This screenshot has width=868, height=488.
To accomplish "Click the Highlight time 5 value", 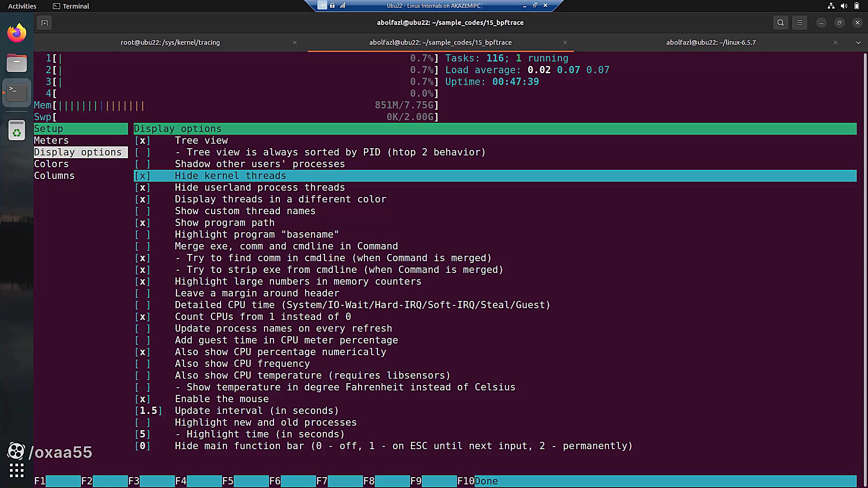I will pos(142,434).
